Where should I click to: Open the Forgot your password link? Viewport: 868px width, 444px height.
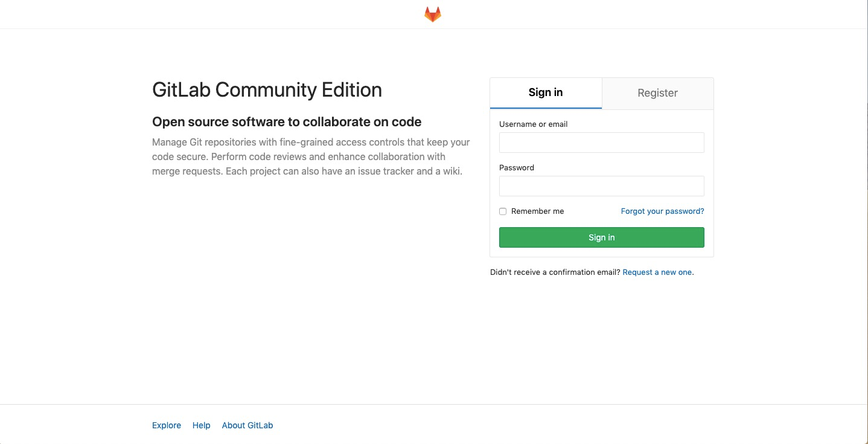(662, 211)
